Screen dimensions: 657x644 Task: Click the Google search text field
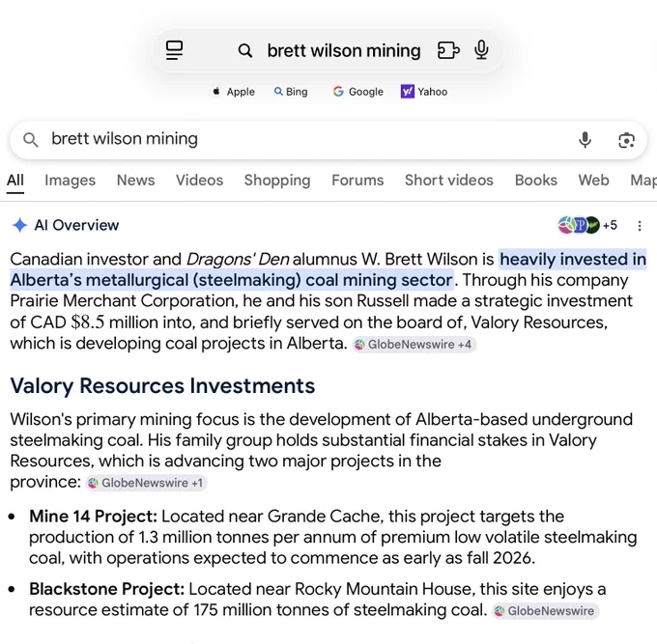click(x=310, y=139)
